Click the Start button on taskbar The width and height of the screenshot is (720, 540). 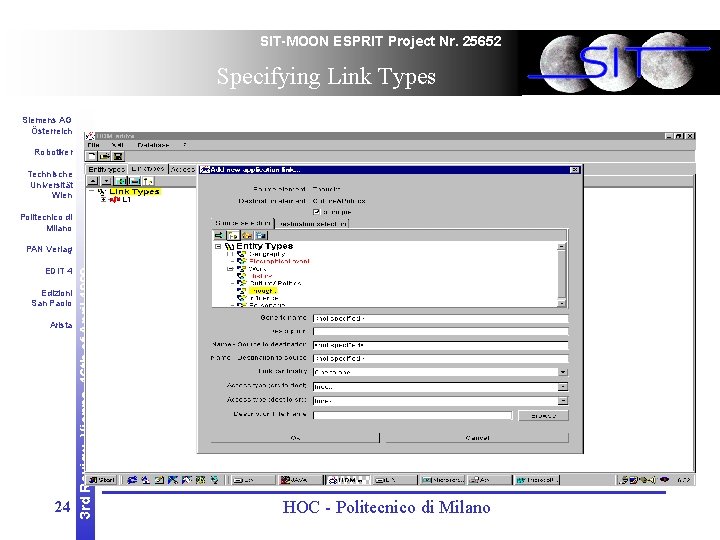(x=102, y=480)
